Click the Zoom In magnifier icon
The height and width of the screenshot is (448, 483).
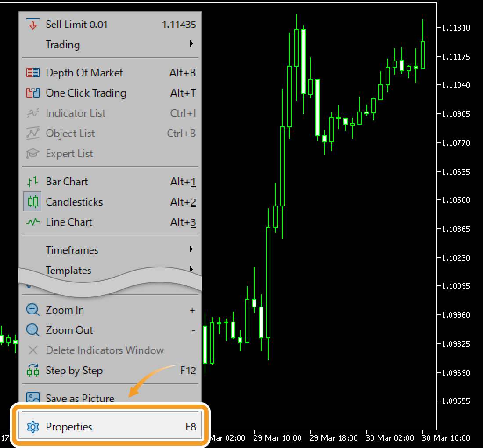33,310
